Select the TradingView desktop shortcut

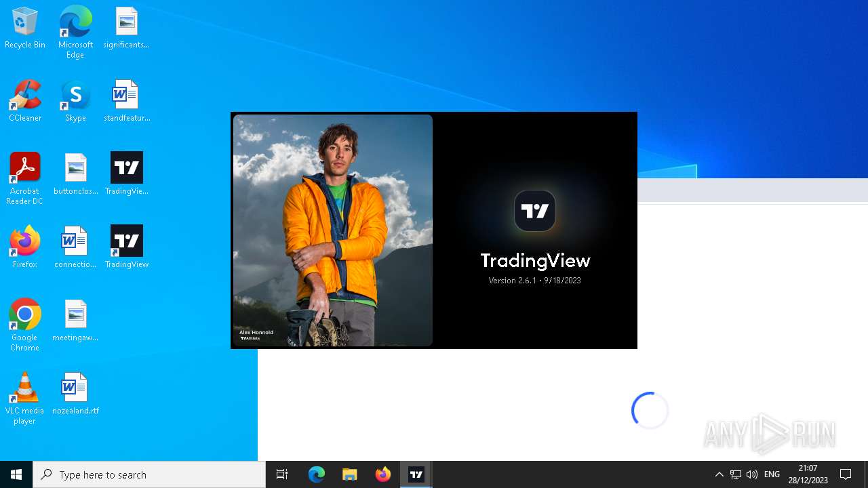pyautogui.click(x=126, y=247)
